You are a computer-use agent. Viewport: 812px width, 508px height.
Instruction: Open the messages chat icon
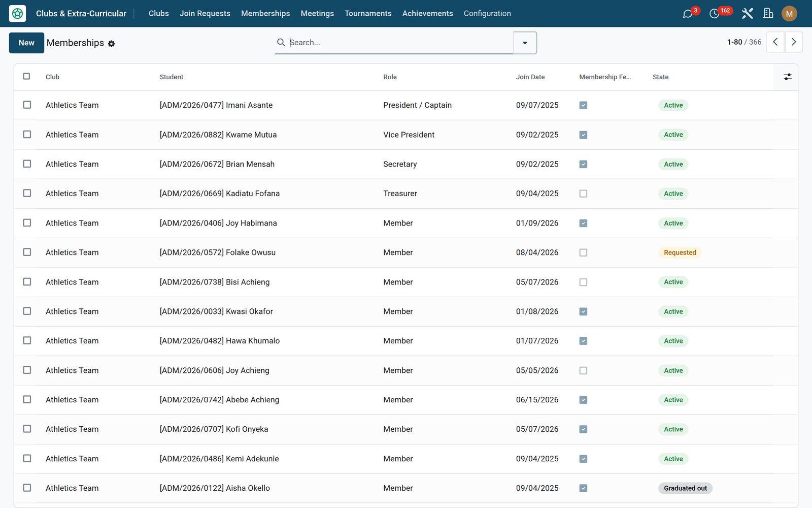[x=688, y=14]
